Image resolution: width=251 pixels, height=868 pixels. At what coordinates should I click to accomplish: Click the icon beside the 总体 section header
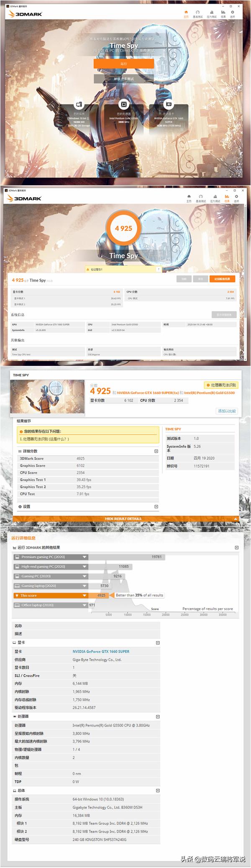click(14, 790)
